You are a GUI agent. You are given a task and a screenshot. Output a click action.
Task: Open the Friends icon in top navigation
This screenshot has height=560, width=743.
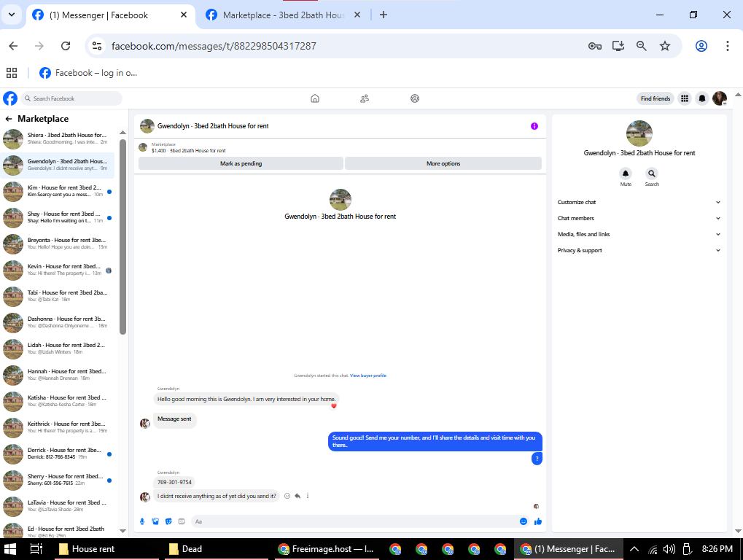[365, 98]
